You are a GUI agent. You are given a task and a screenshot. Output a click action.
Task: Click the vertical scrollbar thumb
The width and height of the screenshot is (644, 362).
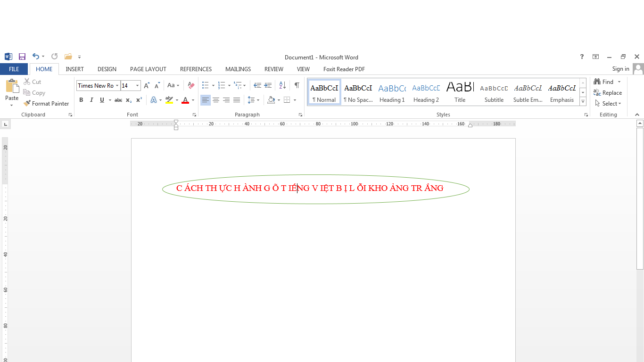pos(640,198)
